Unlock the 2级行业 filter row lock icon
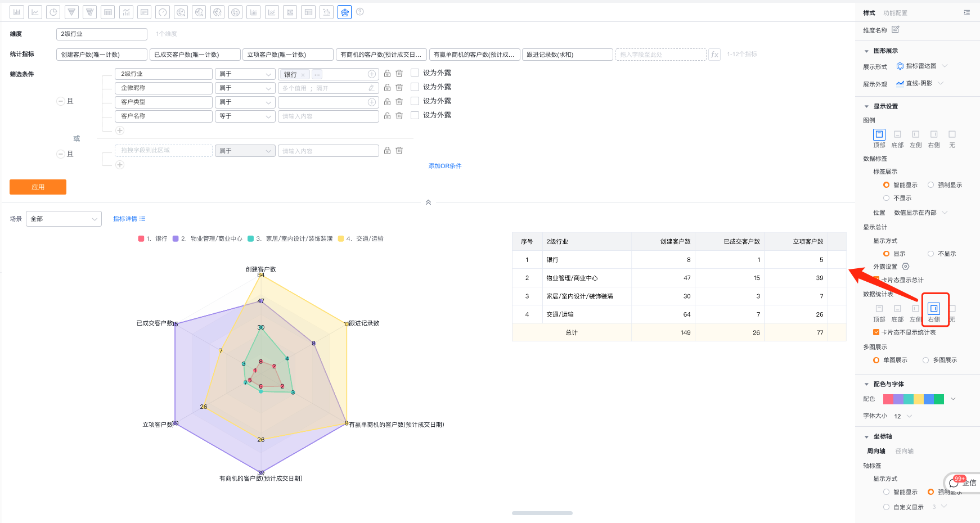Screen dimensions: 980x523 coord(387,74)
